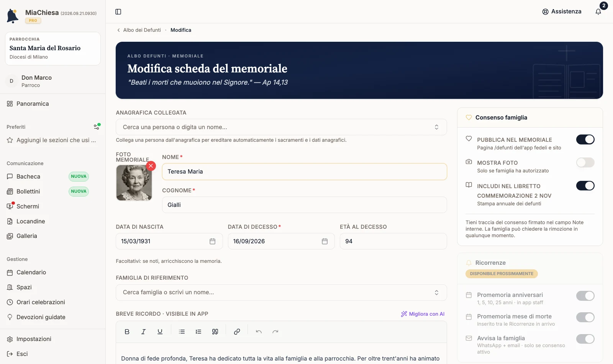This screenshot has height=364, width=613.
Task: Click into the Breve ricordo text editor
Action: pos(281,354)
